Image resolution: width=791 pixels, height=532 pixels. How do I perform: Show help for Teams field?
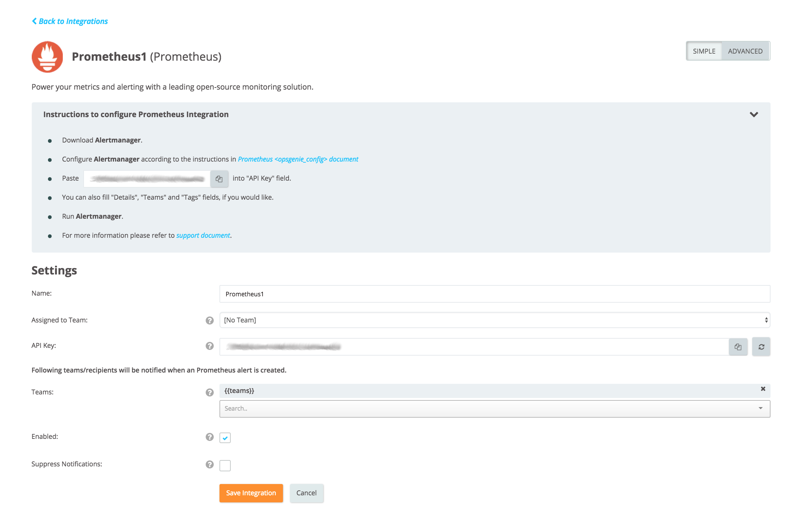click(x=210, y=392)
